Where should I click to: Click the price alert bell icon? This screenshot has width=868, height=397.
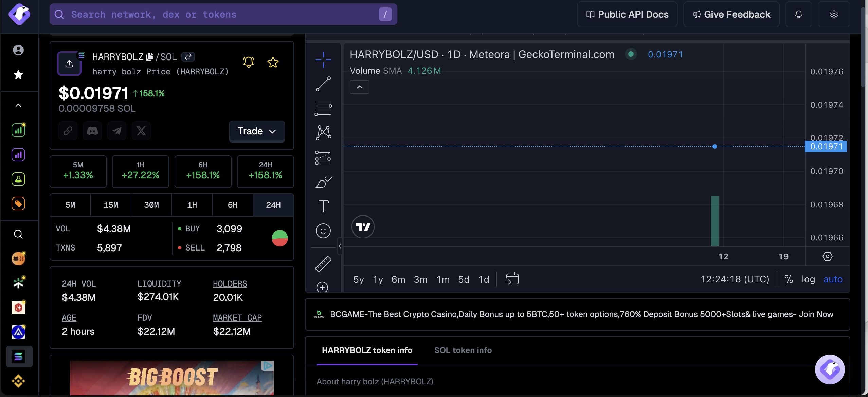pos(249,62)
